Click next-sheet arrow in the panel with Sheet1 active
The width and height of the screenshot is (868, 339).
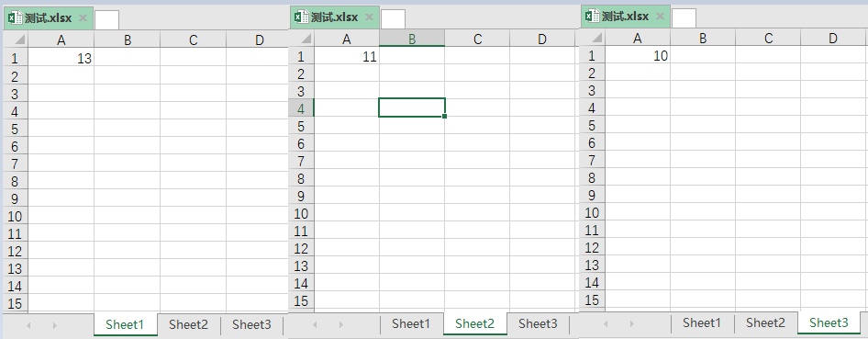click(x=55, y=324)
